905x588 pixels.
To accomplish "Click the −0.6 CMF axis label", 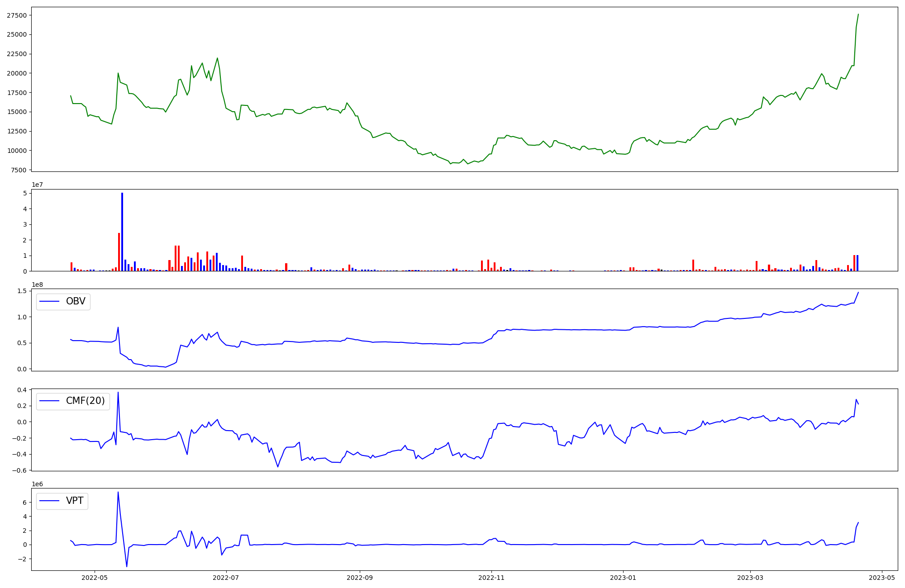I will (19, 470).
